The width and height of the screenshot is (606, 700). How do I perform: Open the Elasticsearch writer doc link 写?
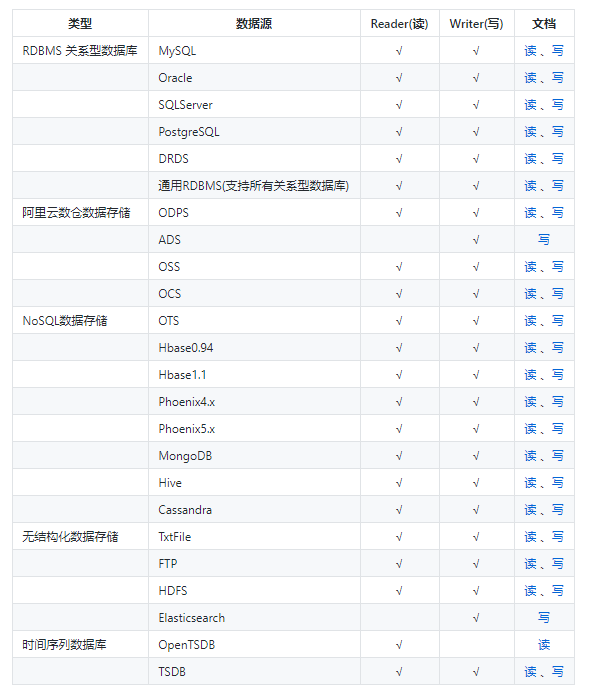(544, 618)
